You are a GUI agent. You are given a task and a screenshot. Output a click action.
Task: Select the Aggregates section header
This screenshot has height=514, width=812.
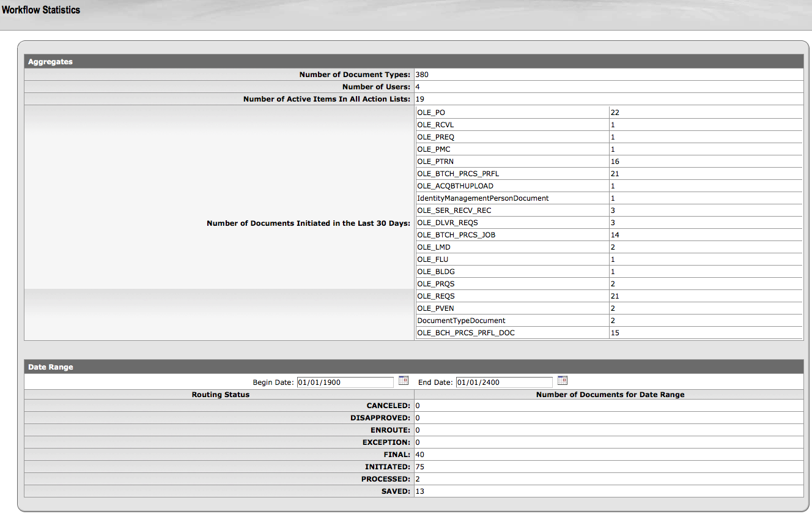[50, 62]
